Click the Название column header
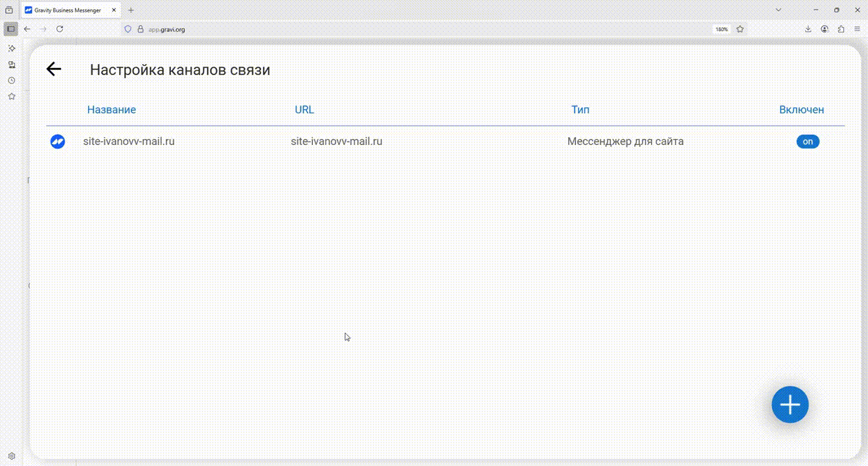 point(111,109)
